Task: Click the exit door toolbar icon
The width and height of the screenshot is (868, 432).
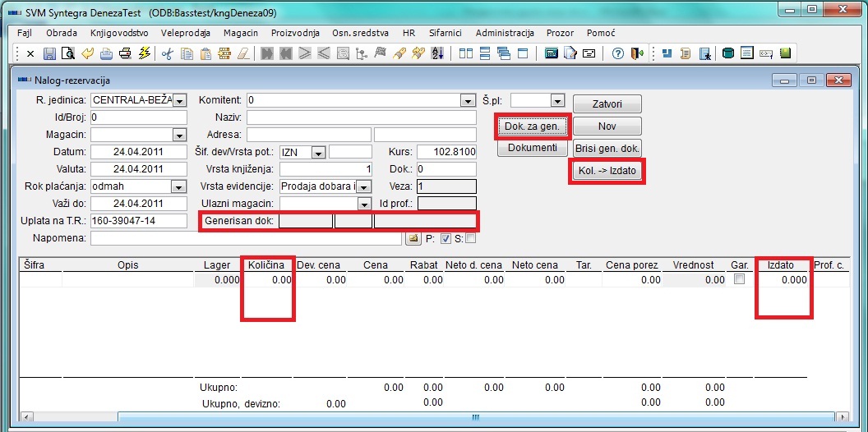Action: click(637, 53)
